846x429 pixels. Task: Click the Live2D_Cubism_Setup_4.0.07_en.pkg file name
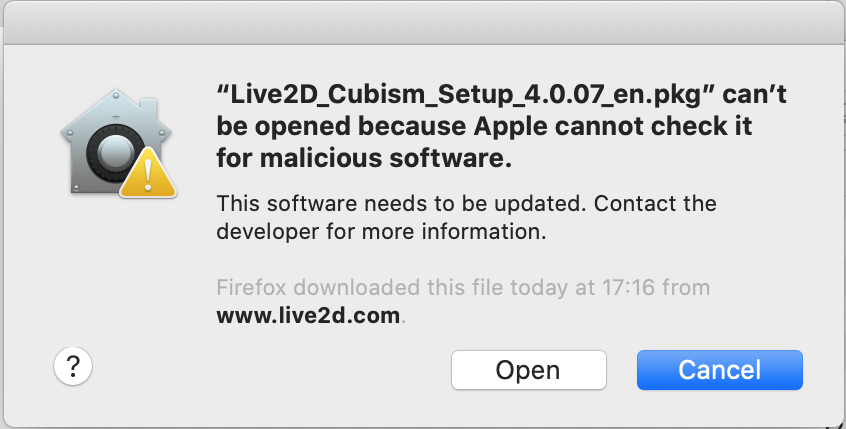coord(465,95)
